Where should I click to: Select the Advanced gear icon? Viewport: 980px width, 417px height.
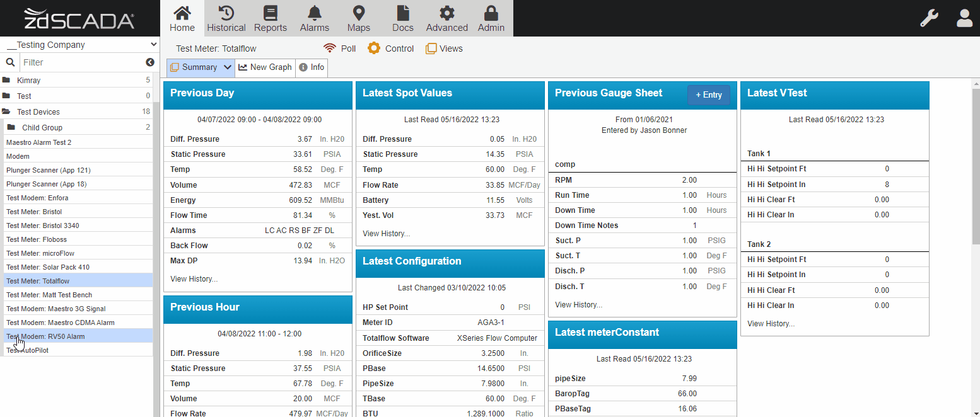(x=446, y=18)
